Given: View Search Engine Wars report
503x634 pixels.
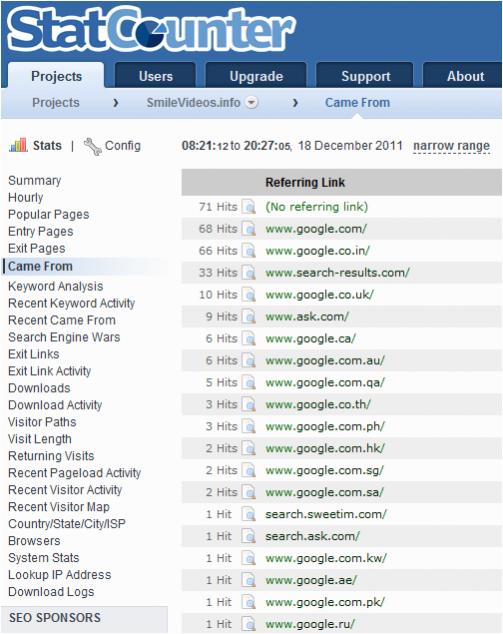Looking at the screenshot, I should pyautogui.click(x=64, y=337).
